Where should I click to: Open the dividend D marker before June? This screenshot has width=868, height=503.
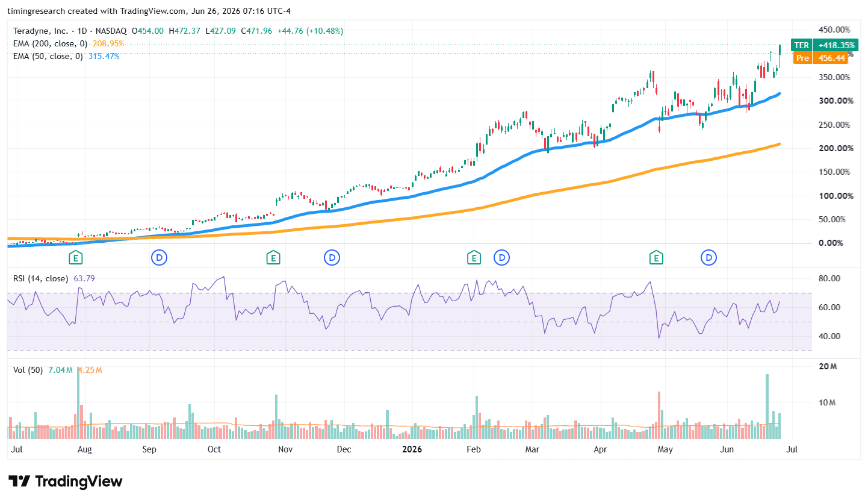coord(709,258)
